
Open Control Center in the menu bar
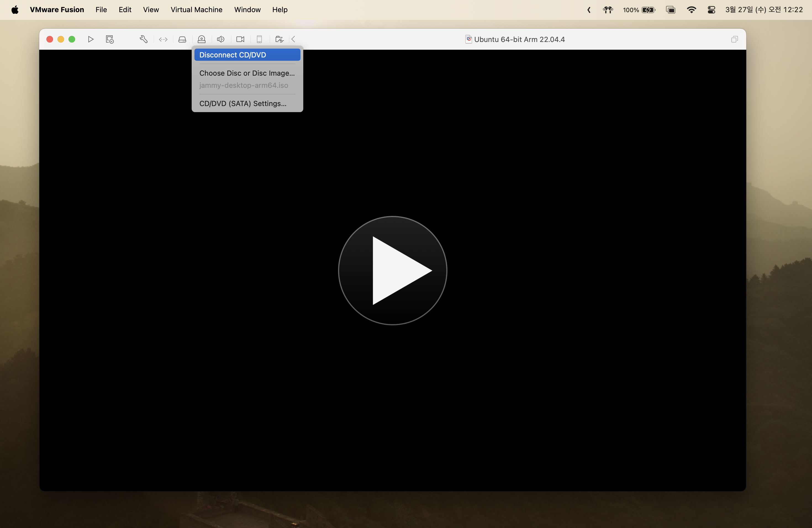(x=711, y=10)
